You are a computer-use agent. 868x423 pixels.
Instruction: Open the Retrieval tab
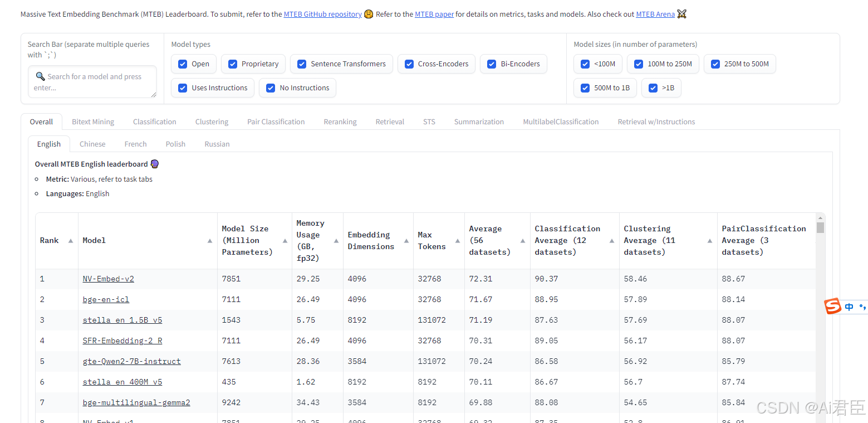coord(390,122)
